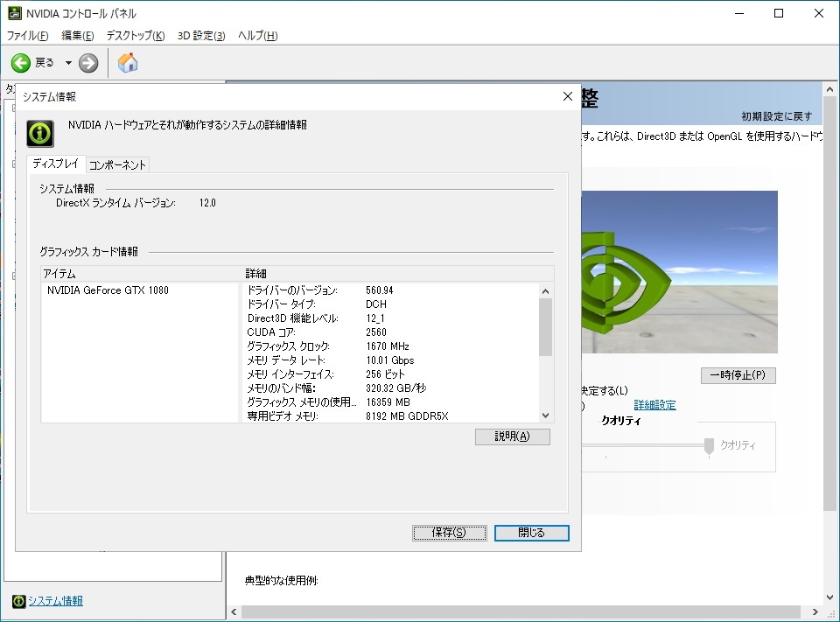Click the Direct3D 機能レベル 12_1 row
840x622 pixels.
point(391,318)
